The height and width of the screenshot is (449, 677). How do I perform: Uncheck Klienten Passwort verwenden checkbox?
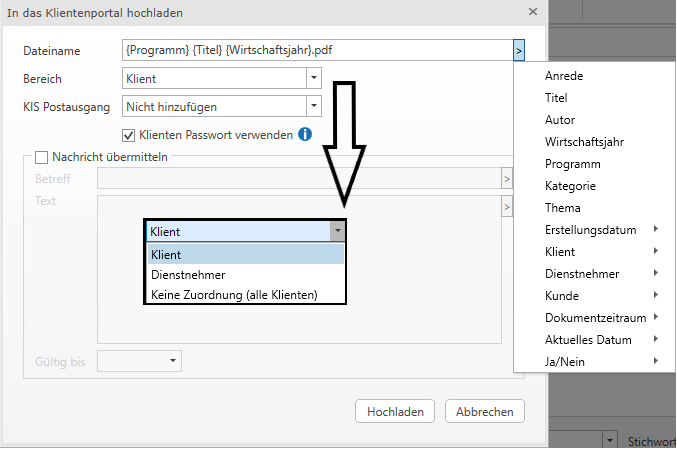[128, 134]
